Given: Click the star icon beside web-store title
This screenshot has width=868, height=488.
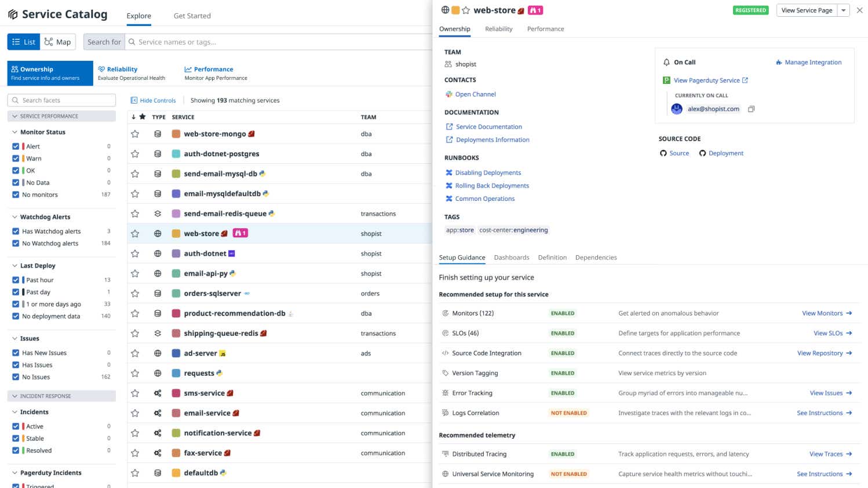Looking at the screenshot, I should 466,10.
